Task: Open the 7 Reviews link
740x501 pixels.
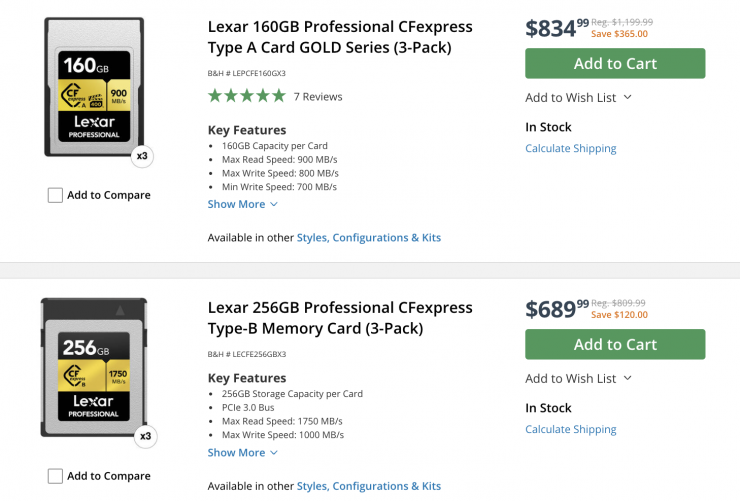Action: click(318, 97)
